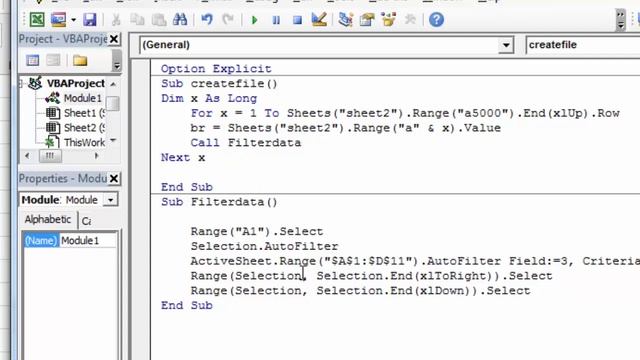Click the project tree scroll up arrow
640x360 pixels.
click(113, 84)
